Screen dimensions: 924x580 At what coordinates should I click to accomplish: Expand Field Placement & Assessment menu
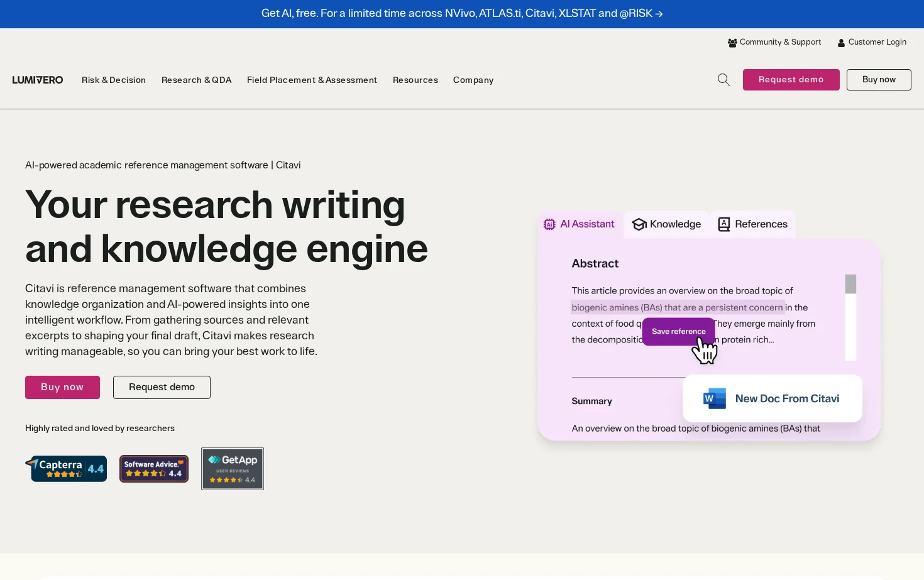pos(312,80)
